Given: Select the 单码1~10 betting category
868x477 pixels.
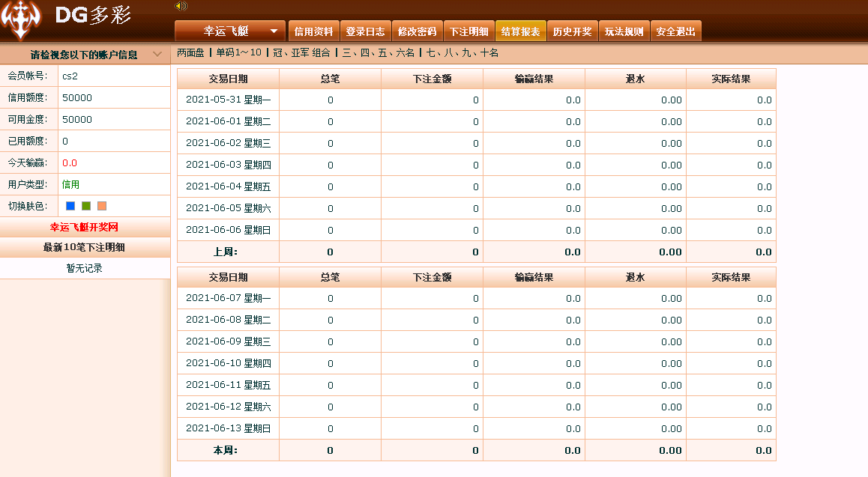Looking at the screenshot, I should [239, 53].
